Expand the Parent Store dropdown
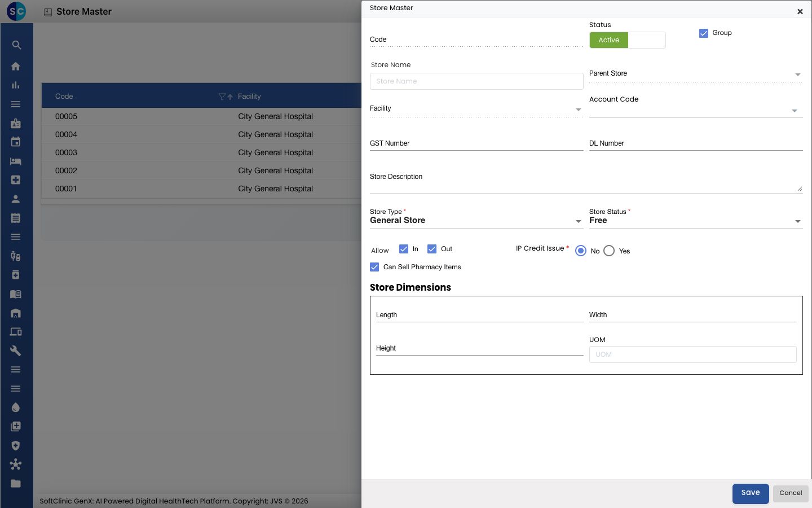This screenshot has height=508, width=812. tap(695, 74)
